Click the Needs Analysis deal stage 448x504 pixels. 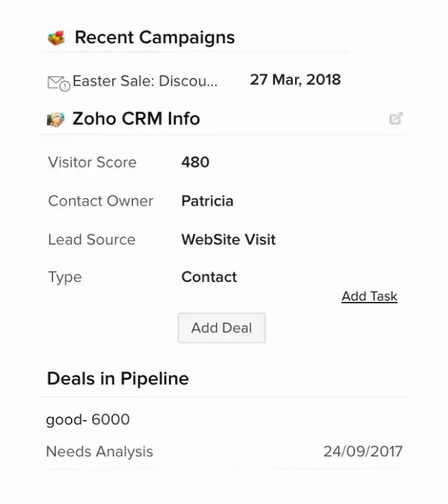pyautogui.click(x=99, y=452)
